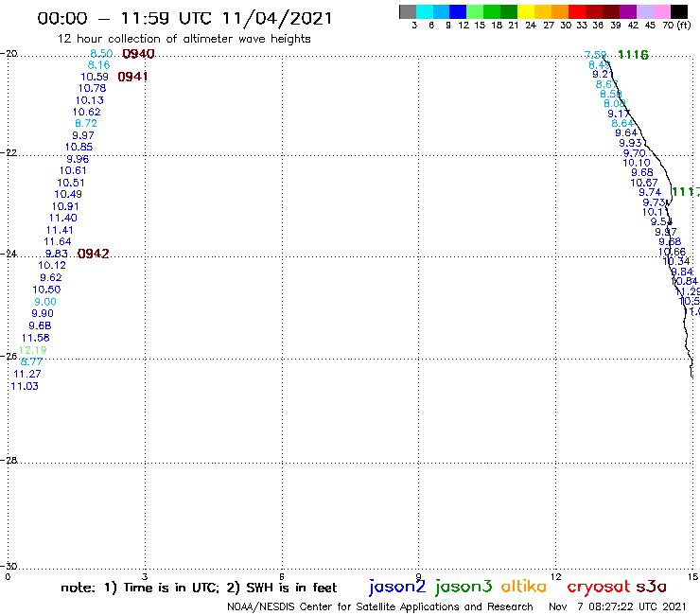
Task: Click the wave height value 10.12
Action: [52, 265]
